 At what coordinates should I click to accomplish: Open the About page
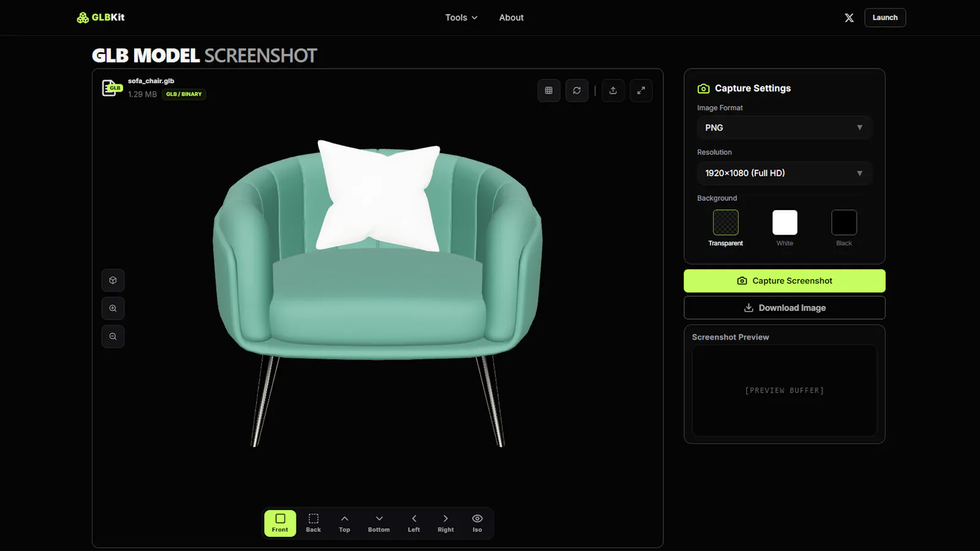pos(511,18)
